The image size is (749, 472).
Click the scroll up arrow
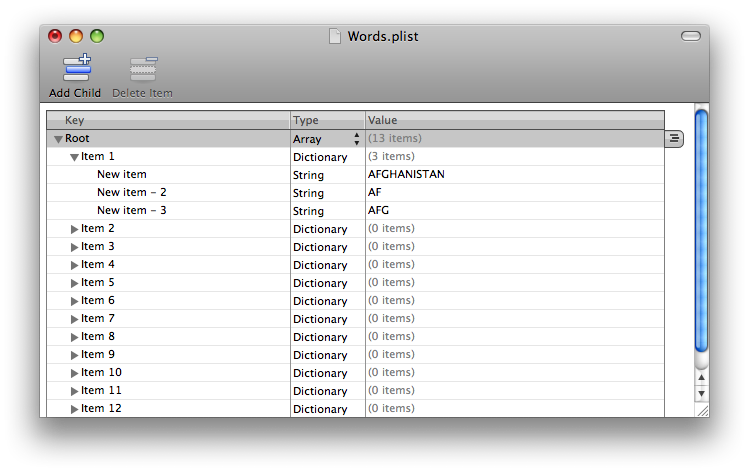701,377
